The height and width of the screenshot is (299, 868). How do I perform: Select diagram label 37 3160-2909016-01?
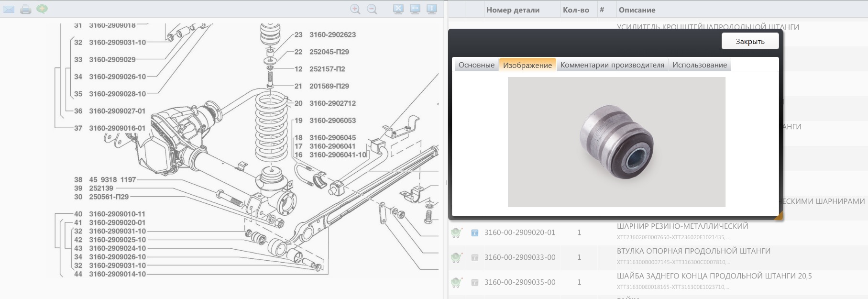(x=110, y=128)
